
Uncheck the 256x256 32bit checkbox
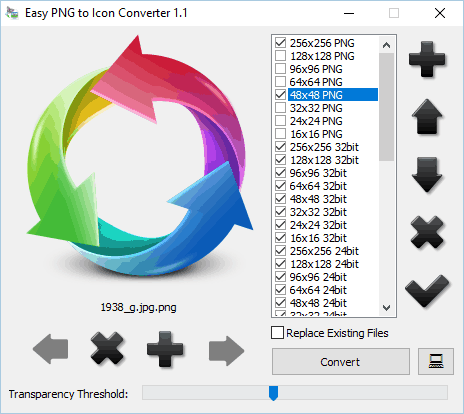tap(281, 147)
